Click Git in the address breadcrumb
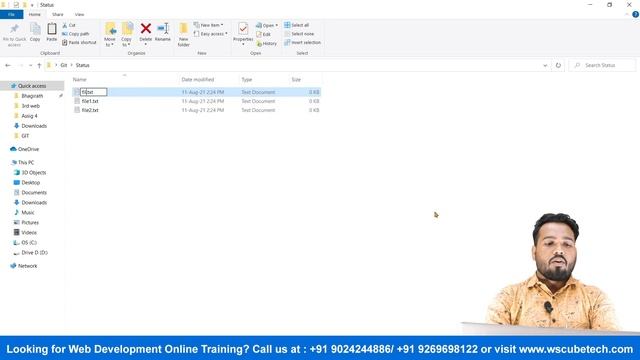This screenshot has height=360, width=640. pyautogui.click(x=64, y=65)
